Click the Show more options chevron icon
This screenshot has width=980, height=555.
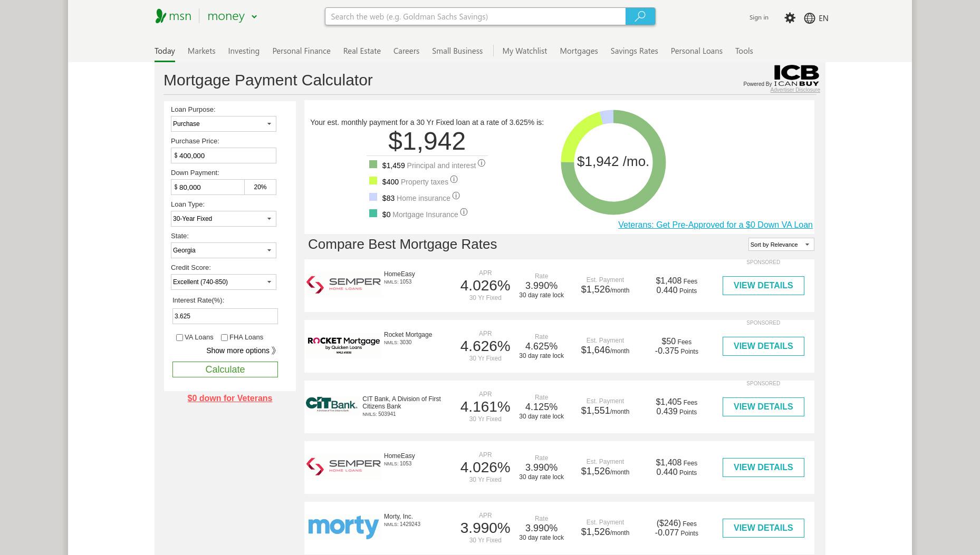(273, 351)
